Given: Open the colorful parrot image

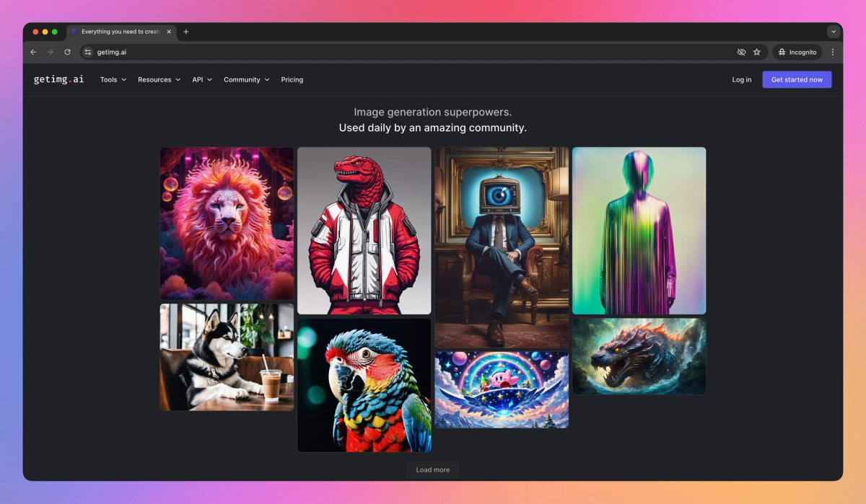Looking at the screenshot, I should coord(364,385).
